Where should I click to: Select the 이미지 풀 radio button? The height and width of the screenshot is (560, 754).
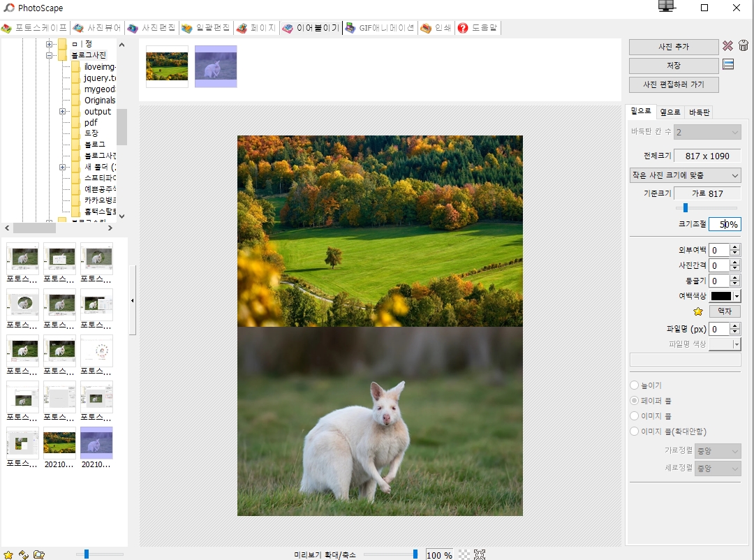tap(634, 416)
